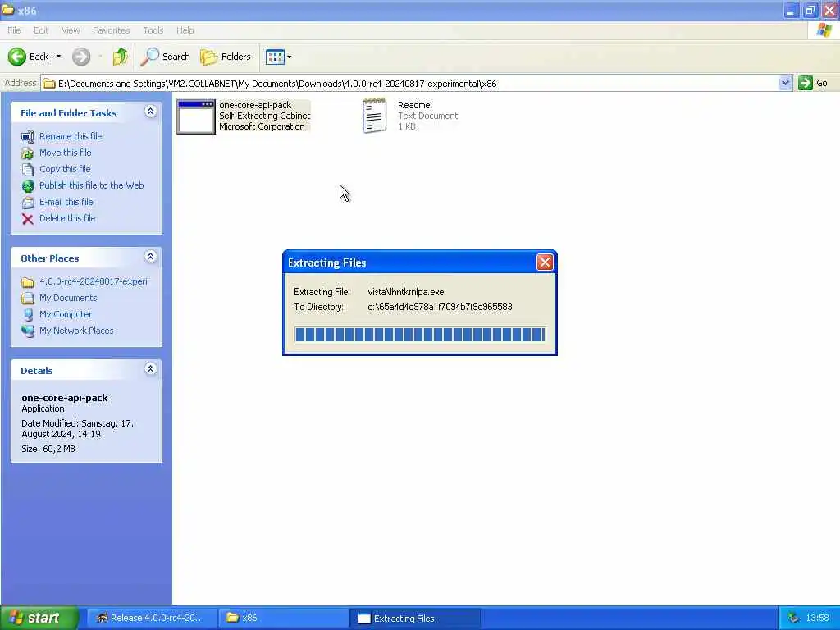Toggle the Folders pane button

pos(226,57)
